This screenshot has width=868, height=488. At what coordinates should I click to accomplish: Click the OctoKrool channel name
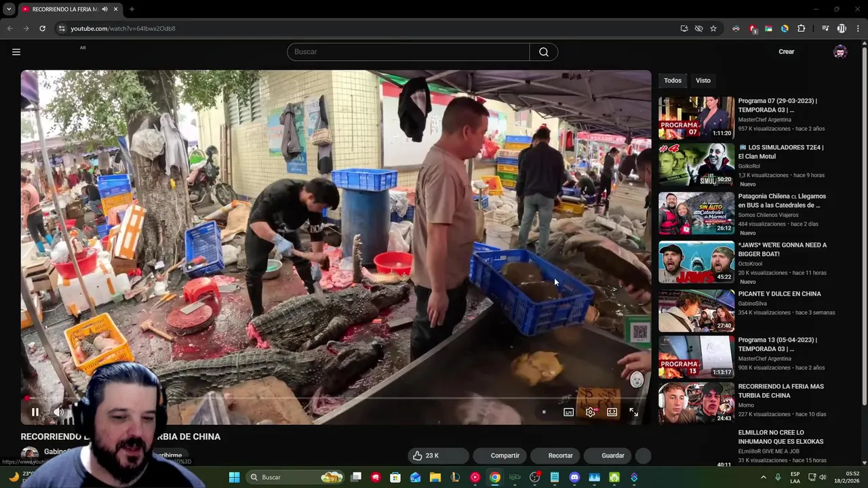pyautogui.click(x=752, y=264)
